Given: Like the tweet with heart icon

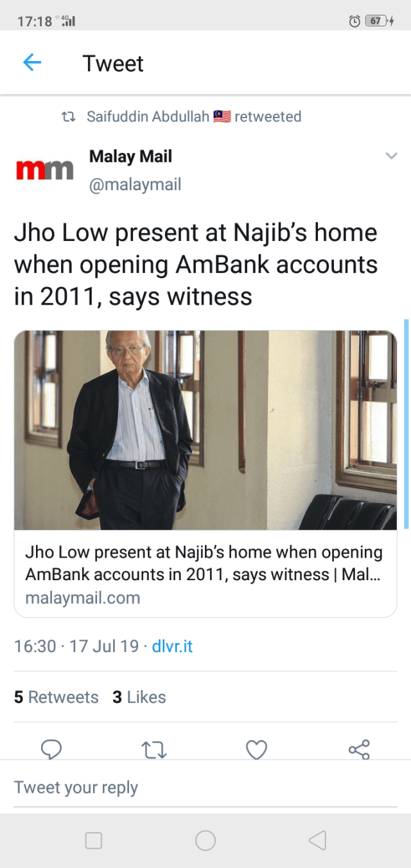Looking at the screenshot, I should [256, 749].
